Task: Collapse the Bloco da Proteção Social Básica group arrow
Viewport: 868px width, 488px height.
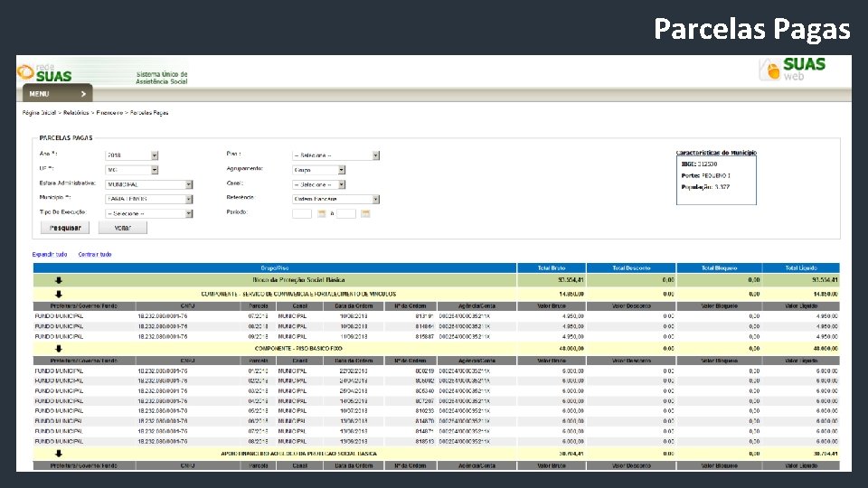Action: coord(59,280)
